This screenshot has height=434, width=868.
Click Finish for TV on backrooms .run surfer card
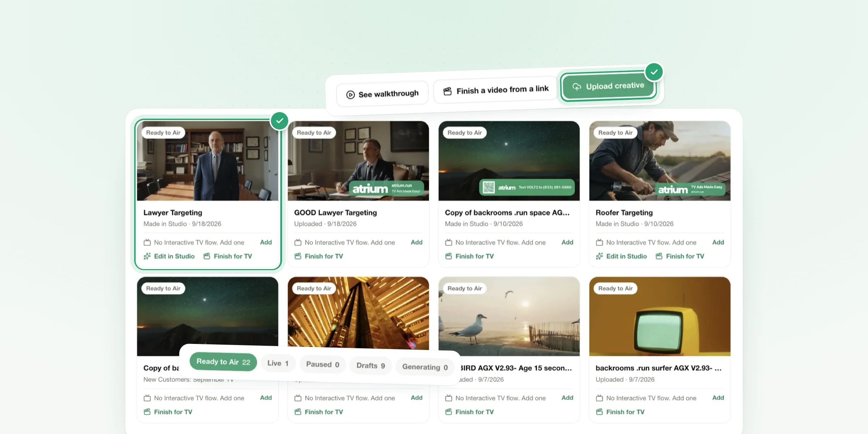pos(620,412)
